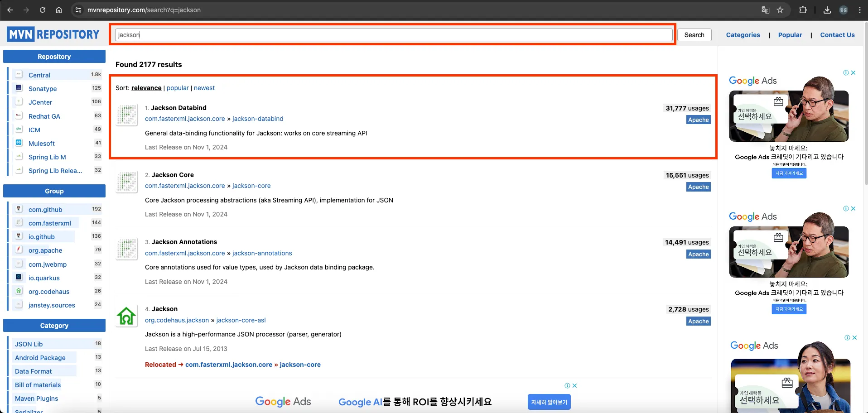Open the browser three-dot menu
Image resolution: width=868 pixels, height=413 pixels.
click(x=860, y=10)
